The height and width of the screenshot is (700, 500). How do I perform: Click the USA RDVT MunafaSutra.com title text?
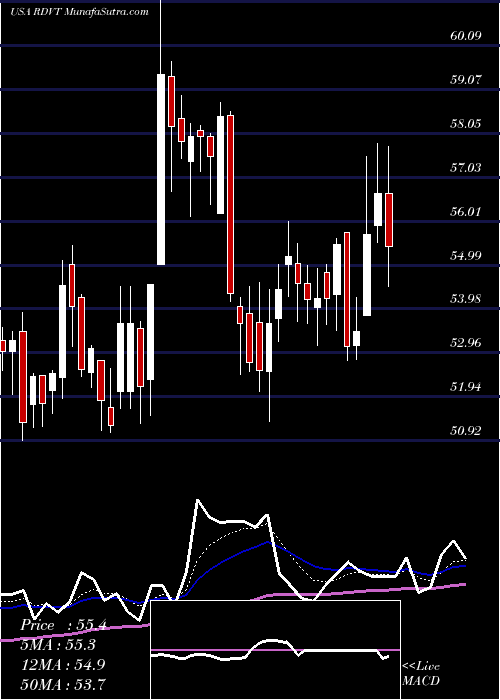click(x=79, y=12)
